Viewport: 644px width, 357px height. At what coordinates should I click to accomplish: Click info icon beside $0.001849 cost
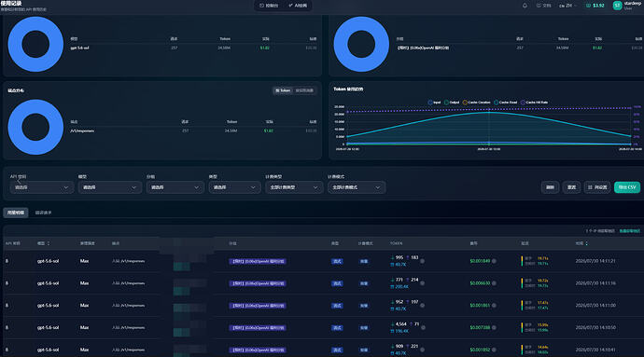click(x=494, y=261)
